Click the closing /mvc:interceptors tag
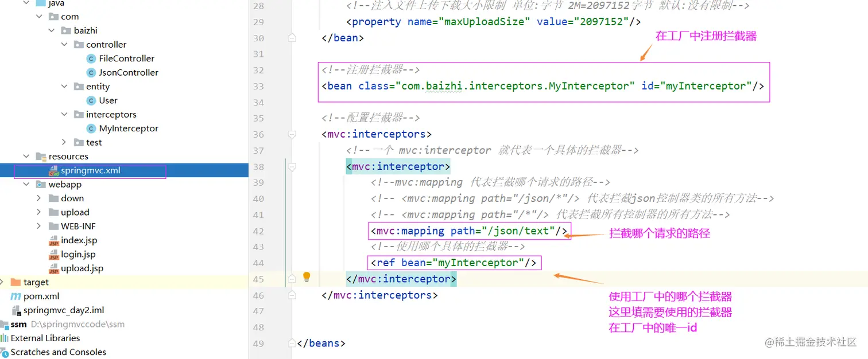Screen dimensions: 868x359 pyautogui.click(x=380, y=295)
